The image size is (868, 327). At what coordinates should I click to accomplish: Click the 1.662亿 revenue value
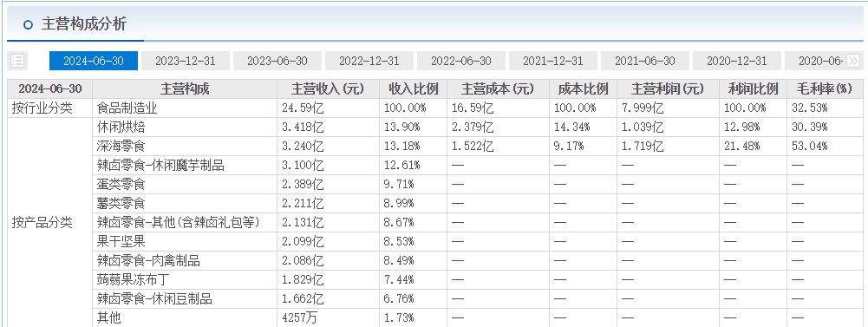[x=303, y=299]
